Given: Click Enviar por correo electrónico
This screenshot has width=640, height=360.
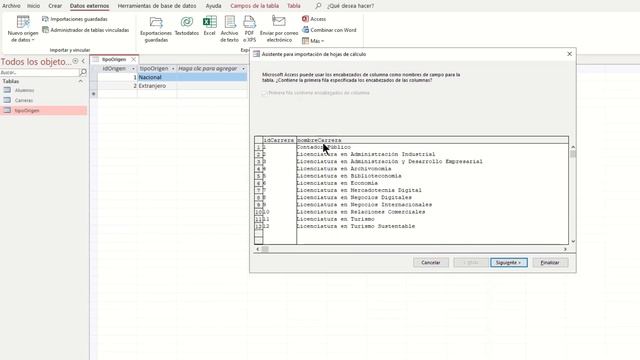Looking at the screenshot, I should click(279, 29).
